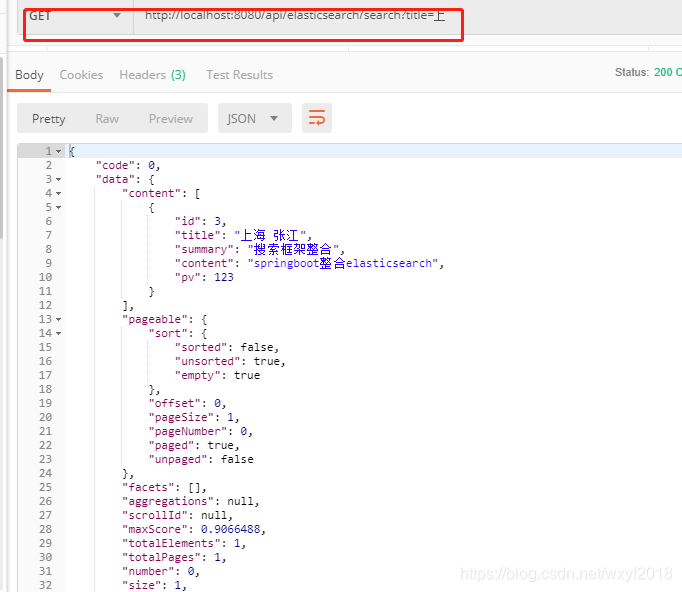Open the Test Results tab

coord(239,75)
